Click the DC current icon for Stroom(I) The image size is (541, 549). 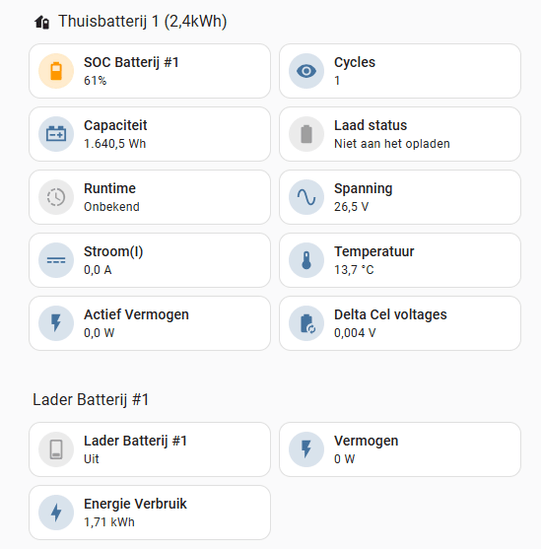point(56,260)
